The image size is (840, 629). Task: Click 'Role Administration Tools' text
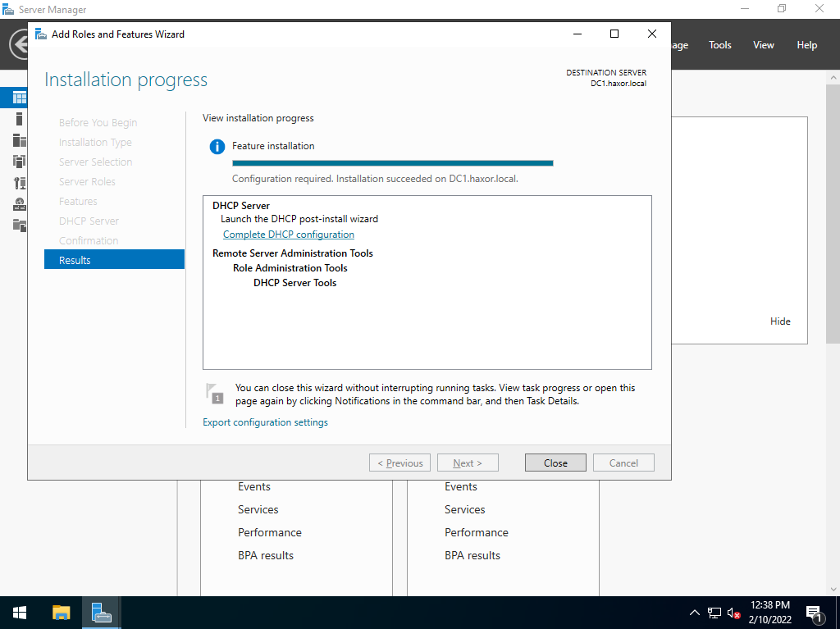(290, 268)
